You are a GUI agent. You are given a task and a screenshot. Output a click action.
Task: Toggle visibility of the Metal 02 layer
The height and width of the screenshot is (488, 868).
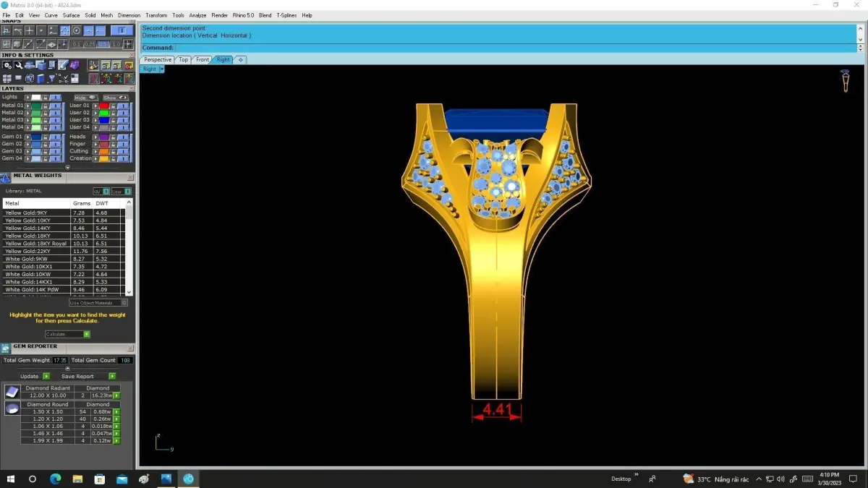point(56,113)
